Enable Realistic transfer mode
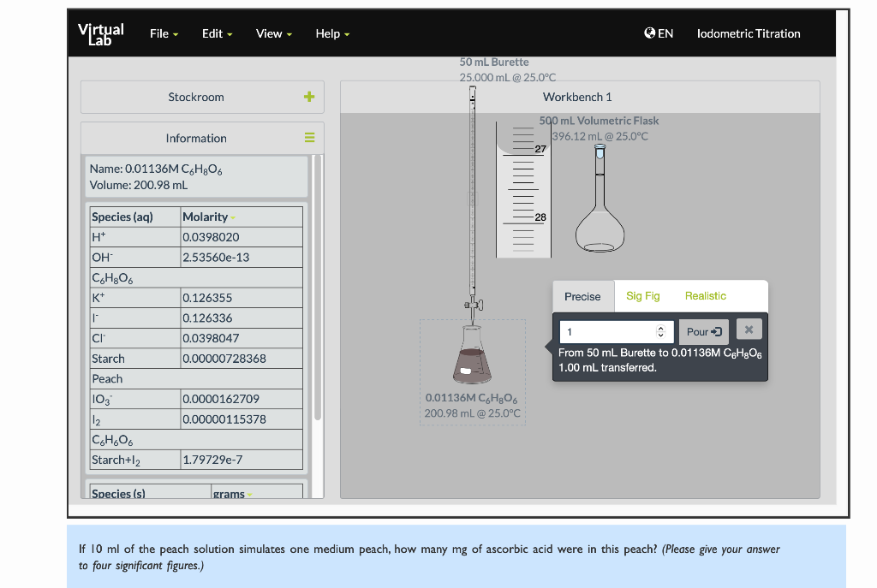 point(705,296)
